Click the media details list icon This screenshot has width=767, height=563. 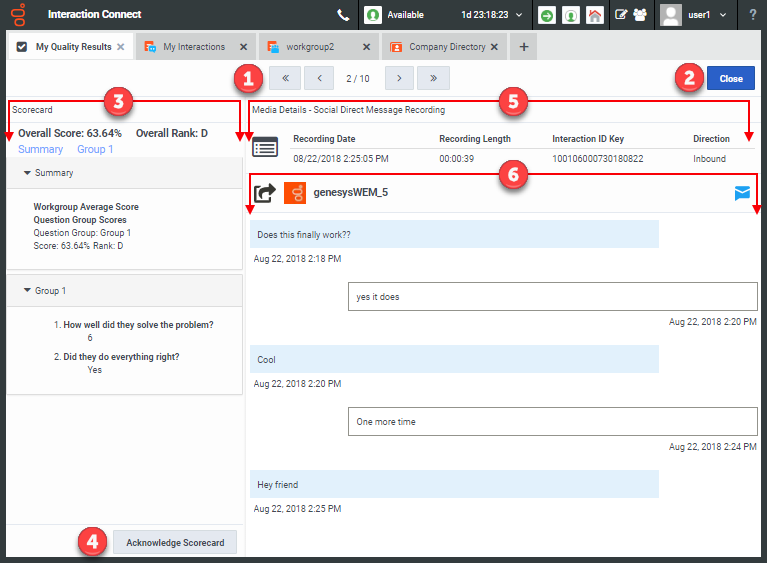click(265, 148)
